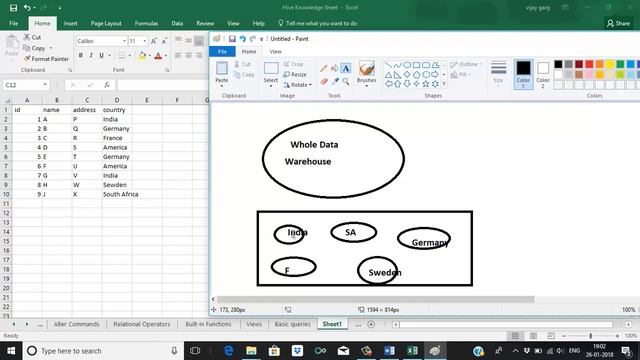640x360 pixels.
Task: Open Microsoft Edge from the taskbar
Action: pos(229,351)
